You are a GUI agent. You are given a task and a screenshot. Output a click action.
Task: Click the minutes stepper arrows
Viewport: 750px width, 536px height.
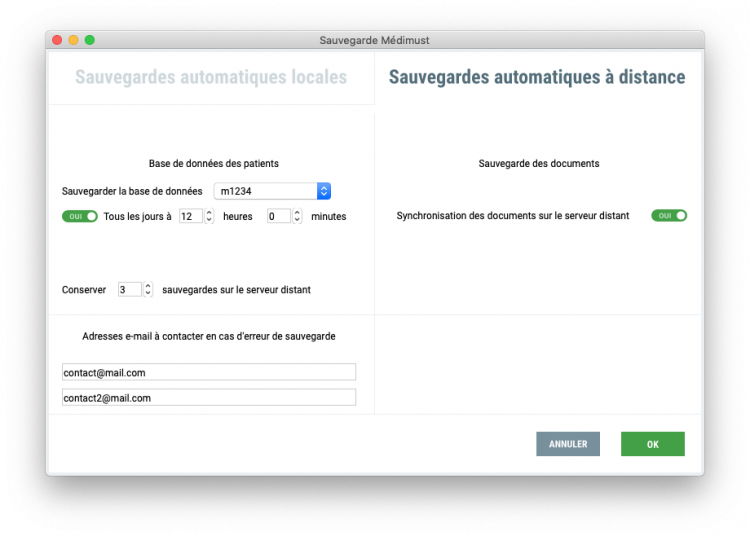click(x=297, y=217)
